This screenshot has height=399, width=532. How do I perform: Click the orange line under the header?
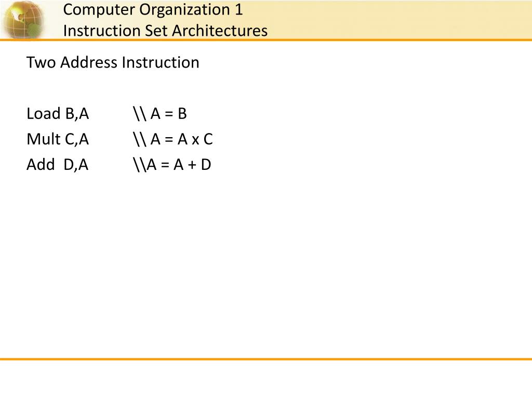pos(266,40)
